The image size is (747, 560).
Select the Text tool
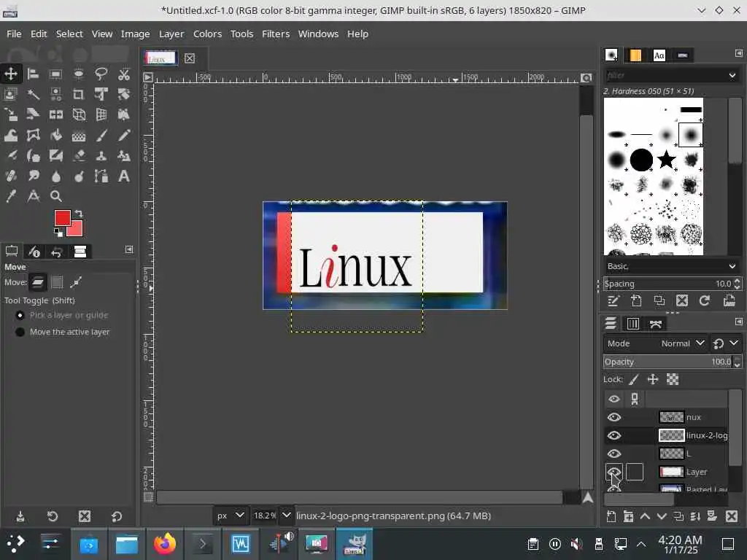click(x=124, y=176)
